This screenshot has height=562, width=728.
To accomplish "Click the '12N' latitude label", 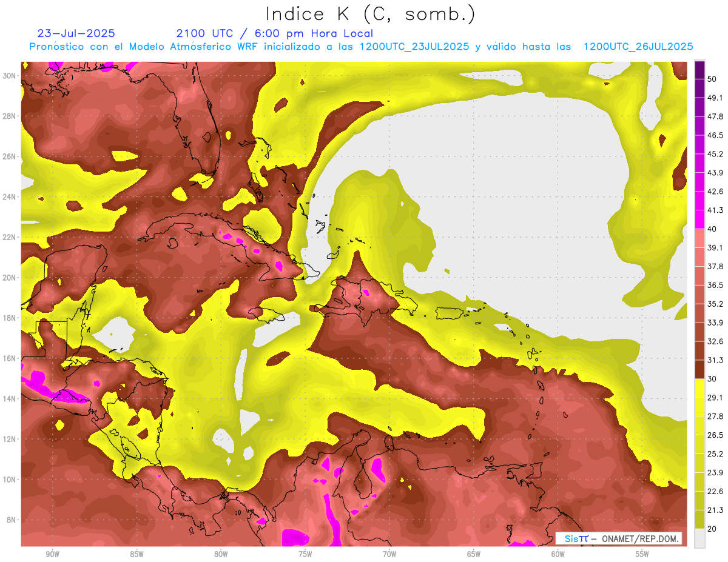I will [10, 439].
